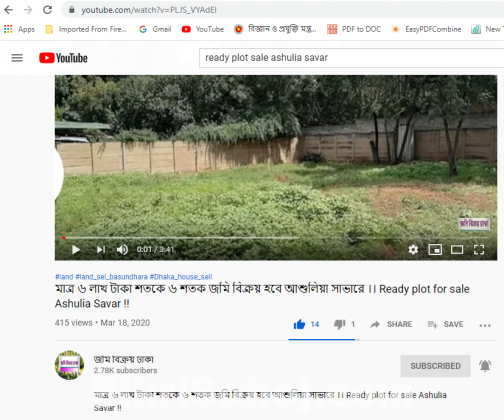Switch to miniplayer mode
504x420 pixels.
(x=435, y=249)
